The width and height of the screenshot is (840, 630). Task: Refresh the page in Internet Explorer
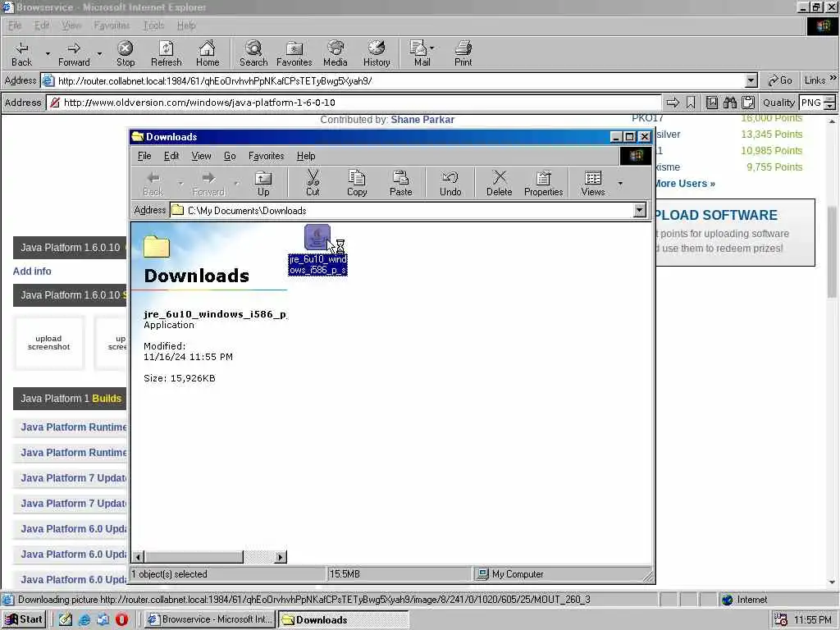pyautogui.click(x=166, y=53)
